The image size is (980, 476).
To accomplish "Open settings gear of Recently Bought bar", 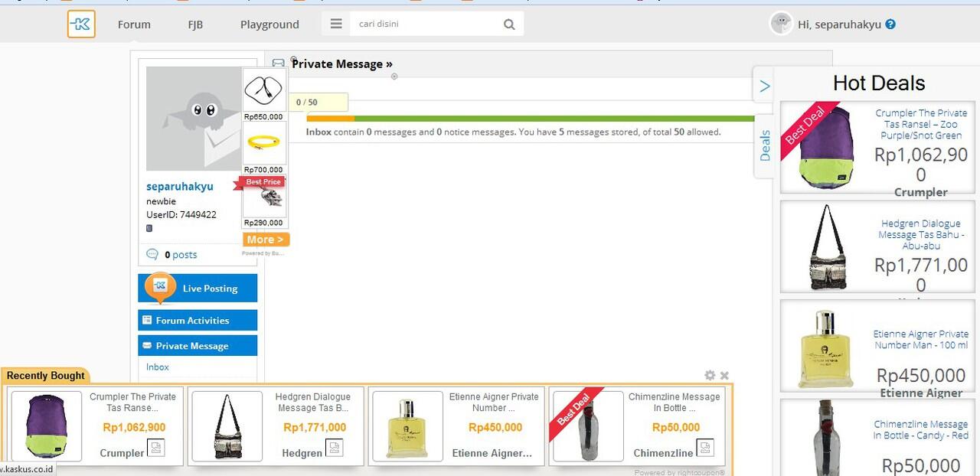I will [x=710, y=375].
